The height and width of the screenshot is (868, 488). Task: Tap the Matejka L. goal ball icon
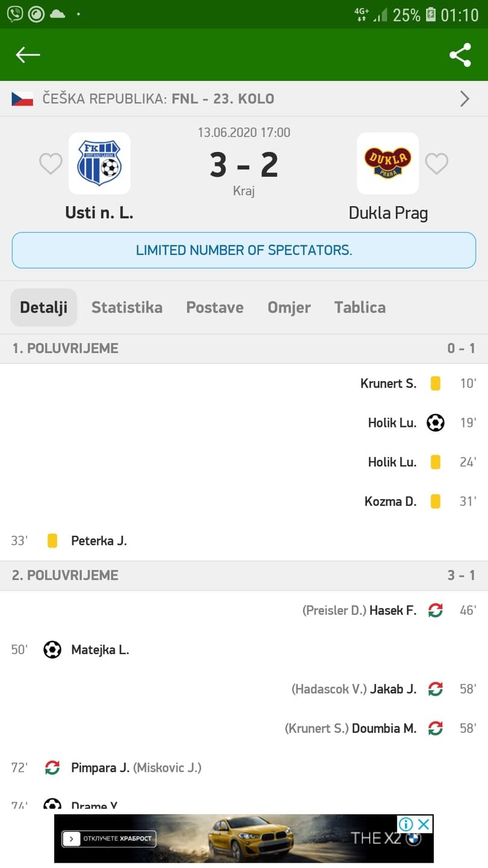click(x=52, y=650)
